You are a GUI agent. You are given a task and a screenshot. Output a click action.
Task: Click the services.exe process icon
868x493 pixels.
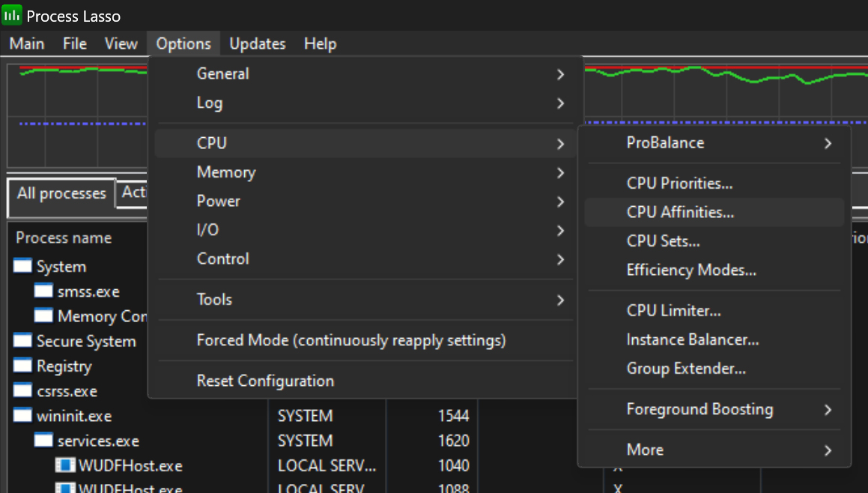point(44,441)
